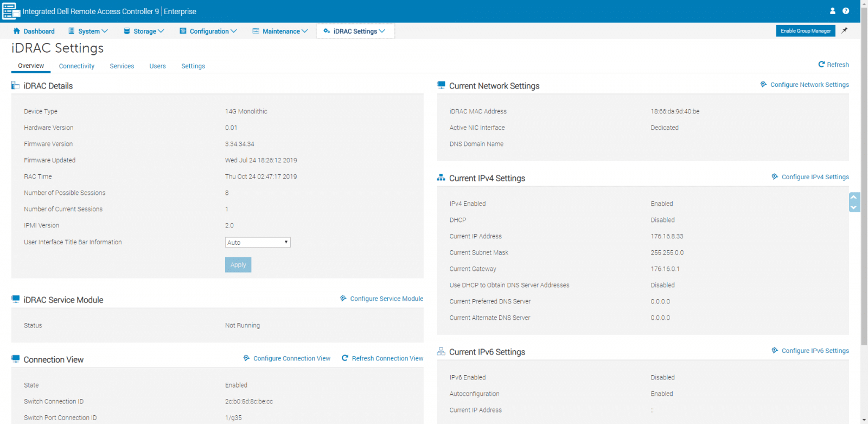Click the Configuration menu icon
The image size is (868, 424).
(x=183, y=31)
